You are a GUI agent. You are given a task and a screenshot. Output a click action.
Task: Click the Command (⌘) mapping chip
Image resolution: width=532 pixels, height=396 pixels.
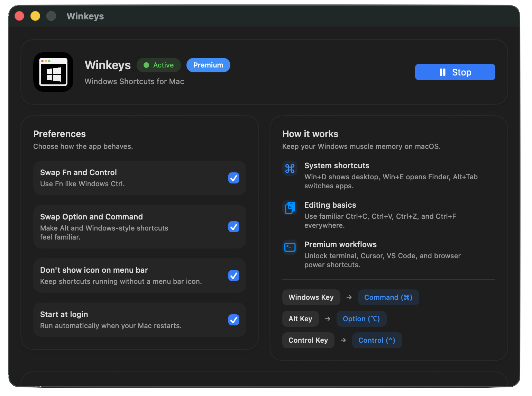[x=388, y=297]
